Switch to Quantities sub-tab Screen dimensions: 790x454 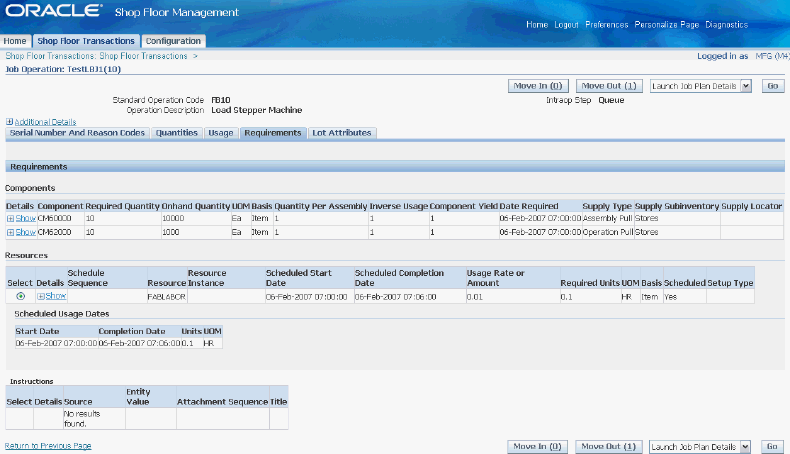pos(176,133)
